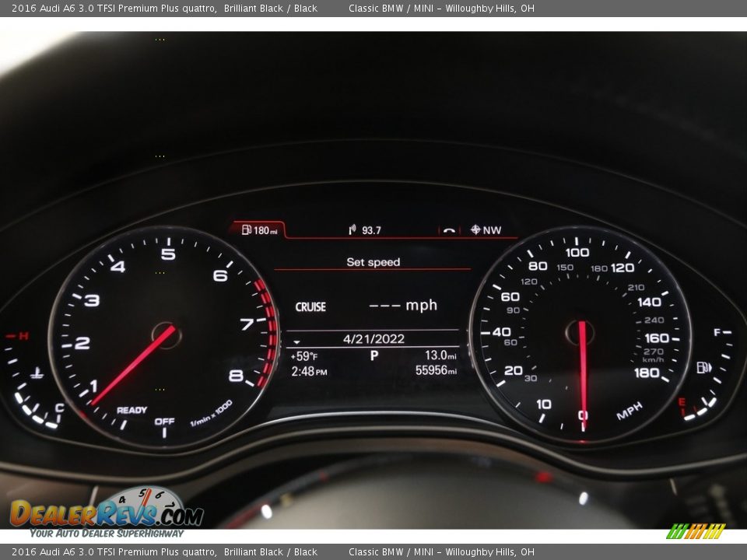Click bottom caption "Brilliant Black / Black"
The height and width of the screenshot is (560, 747).
click(x=271, y=552)
